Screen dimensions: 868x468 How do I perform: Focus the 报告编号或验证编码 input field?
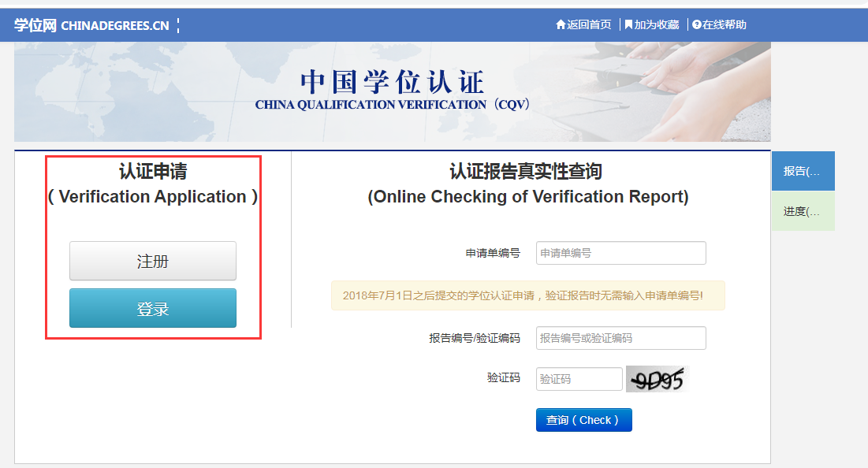tap(620, 338)
